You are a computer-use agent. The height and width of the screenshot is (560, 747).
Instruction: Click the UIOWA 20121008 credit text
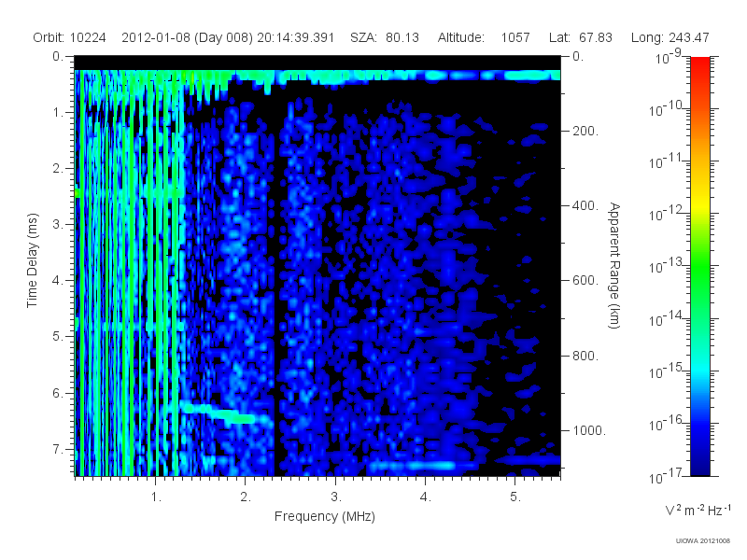point(703,540)
